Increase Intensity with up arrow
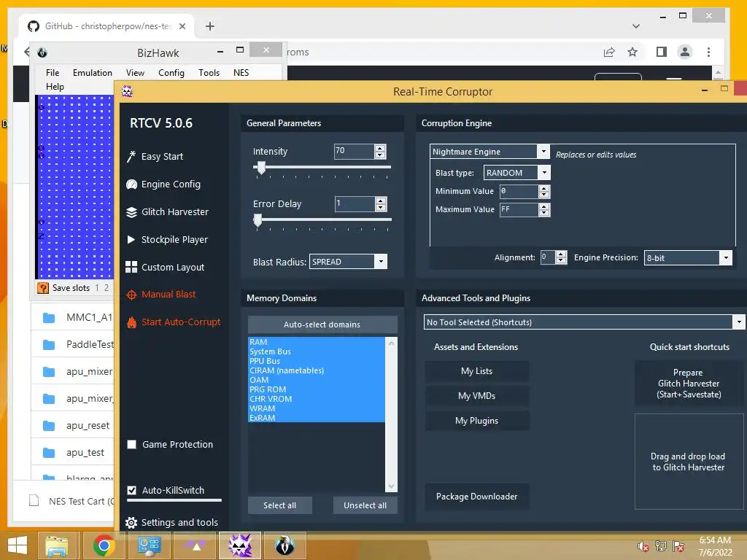The height and width of the screenshot is (560, 747). coord(379,148)
